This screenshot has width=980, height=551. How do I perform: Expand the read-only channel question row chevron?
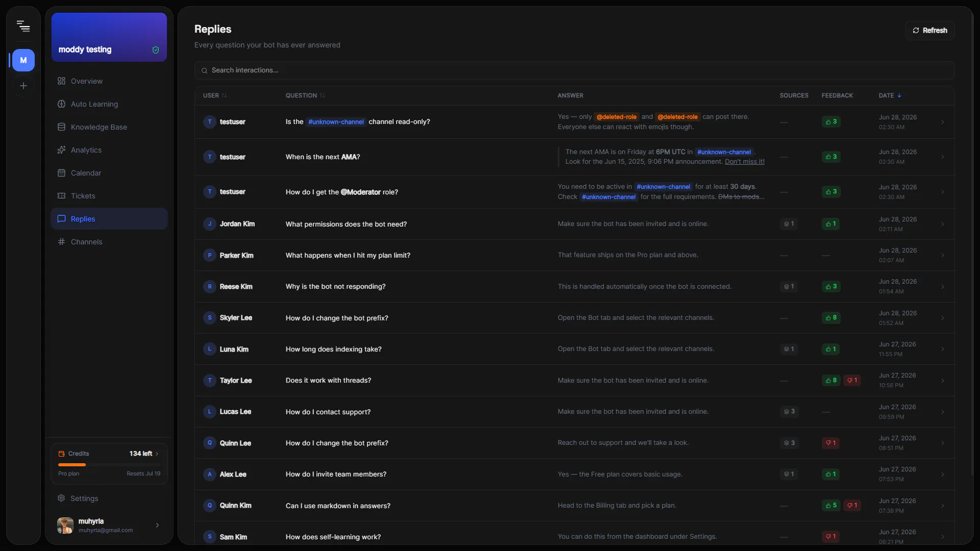point(942,122)
